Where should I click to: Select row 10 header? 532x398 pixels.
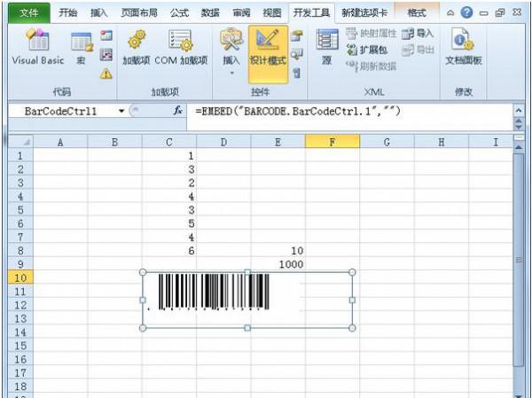click(20, 277)
